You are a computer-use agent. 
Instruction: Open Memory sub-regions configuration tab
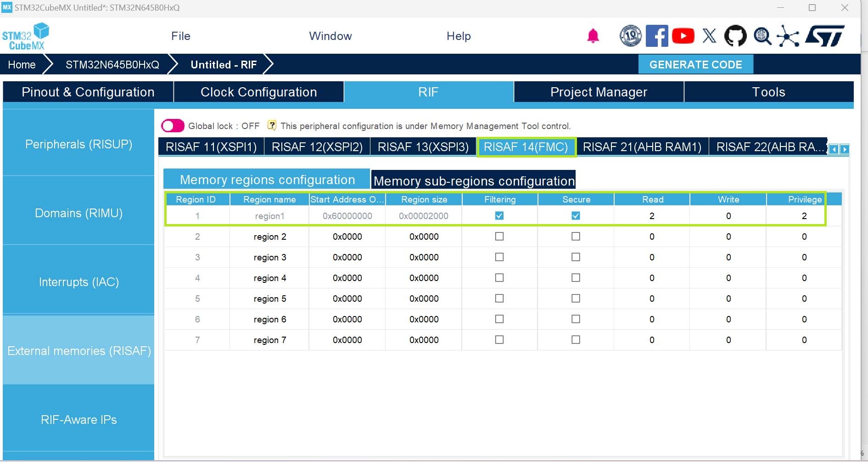(x=474, y=180)
